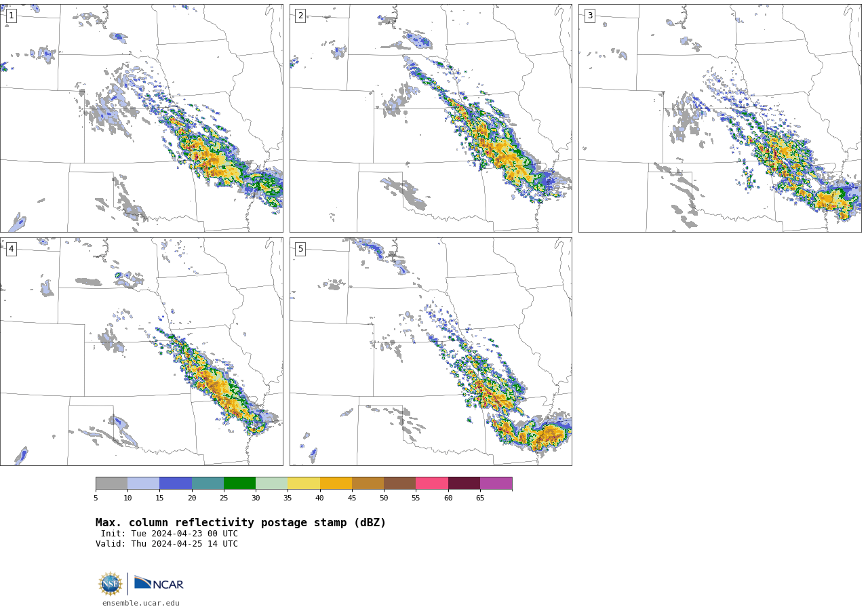Image resolution: width=868 pixels, height=611 pixels.
Task: Click the Max. column reflectivity title
Action: (241, 523)
